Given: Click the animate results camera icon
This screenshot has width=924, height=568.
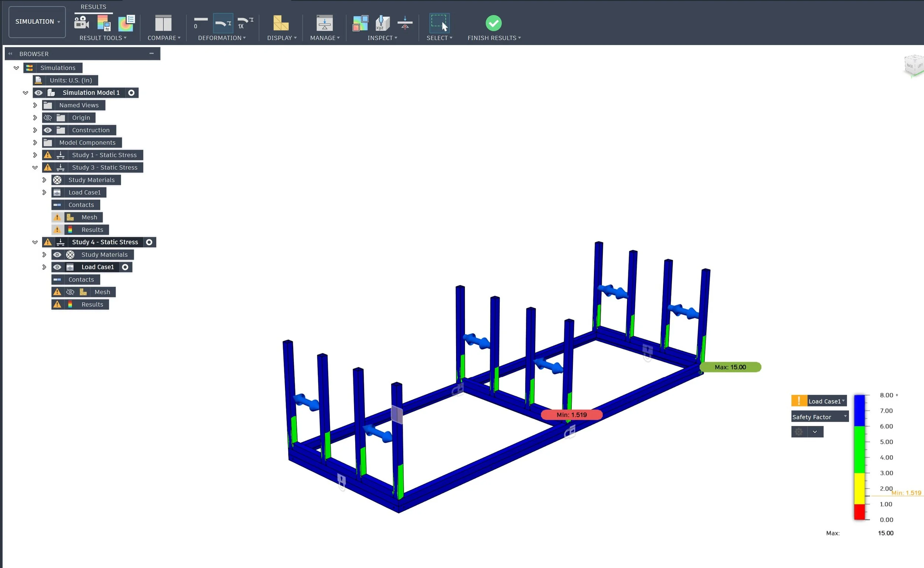Looking at the screenshot, I should point(82,23).
